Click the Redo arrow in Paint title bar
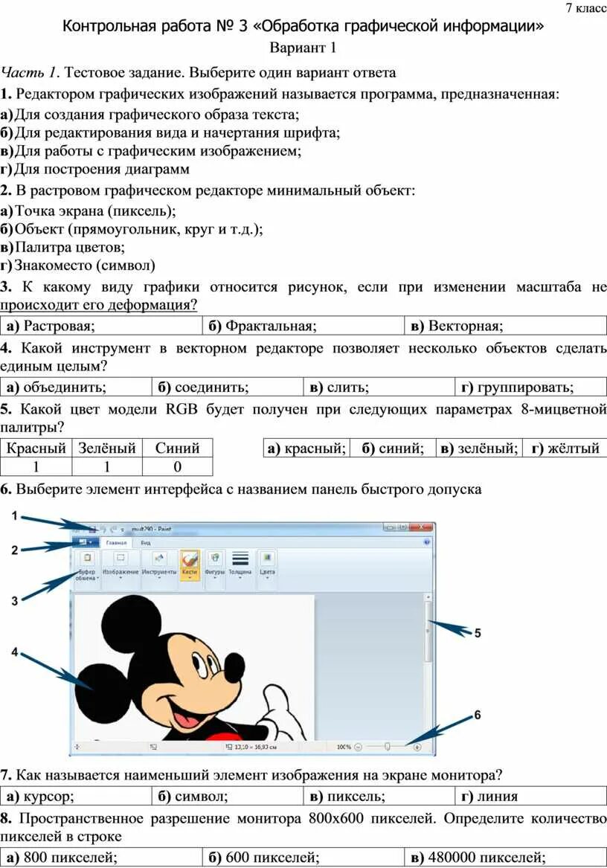The height and width of the screenshot is (868, 607). pos(113,530)
